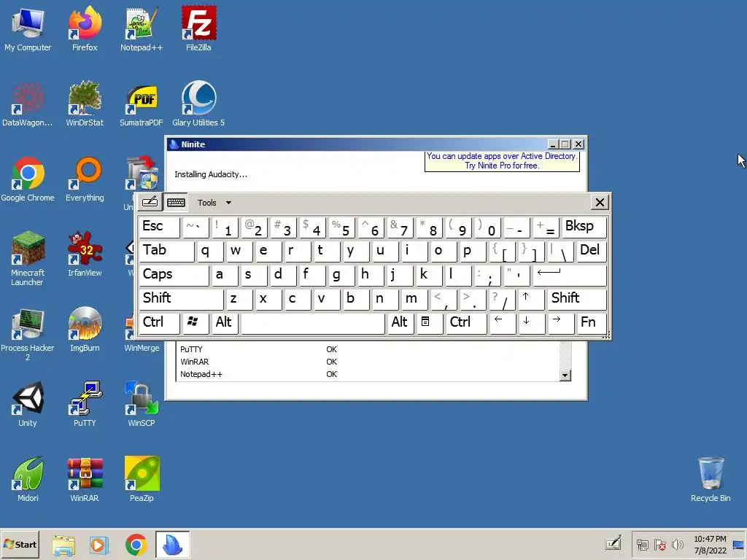Image resolution: width=747 pixels, height=560 pixels.
Task: Open Minecraft Launcher icon
Action: [28, 259]
